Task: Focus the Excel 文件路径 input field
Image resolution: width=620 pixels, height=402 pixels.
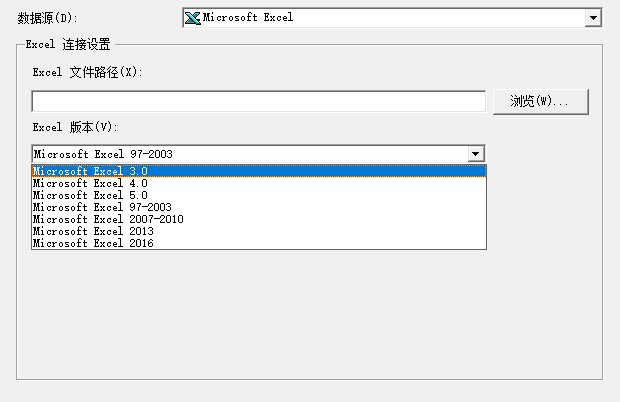Action: (x=258, y=101)
